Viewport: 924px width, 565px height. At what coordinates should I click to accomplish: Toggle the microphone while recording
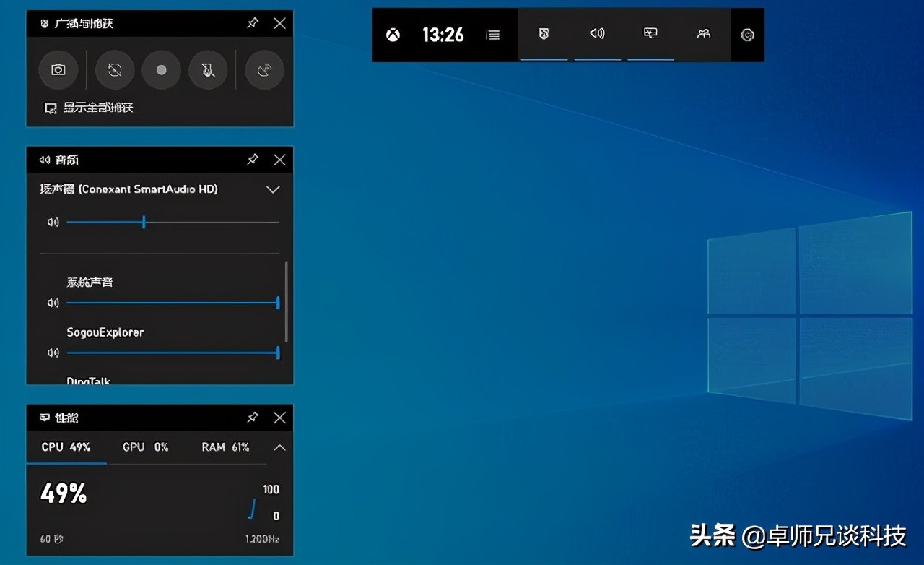pos(208,70)
